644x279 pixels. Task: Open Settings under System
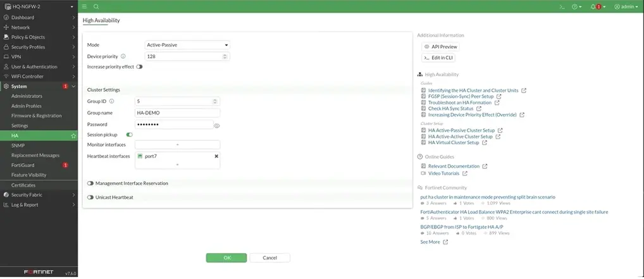[x=20, y=126]
